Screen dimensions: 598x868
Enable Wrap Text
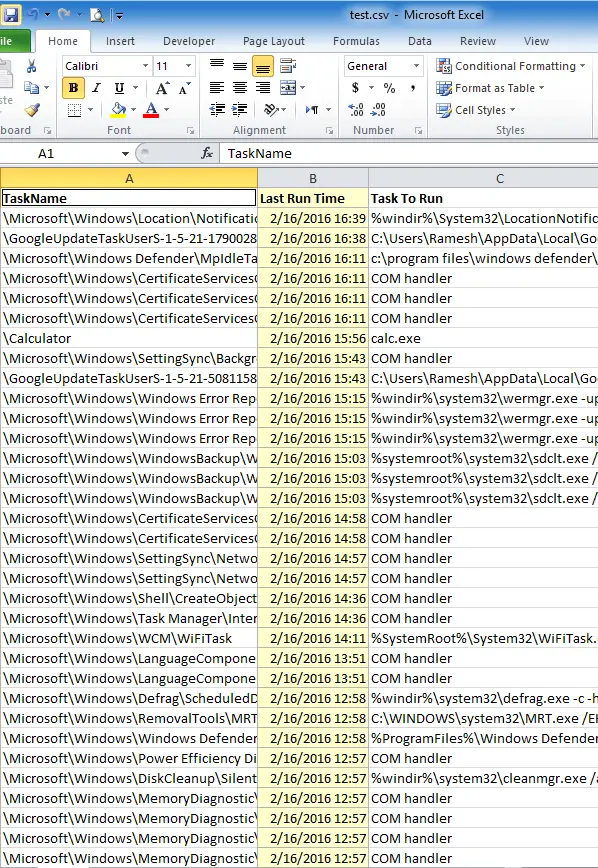287,66
